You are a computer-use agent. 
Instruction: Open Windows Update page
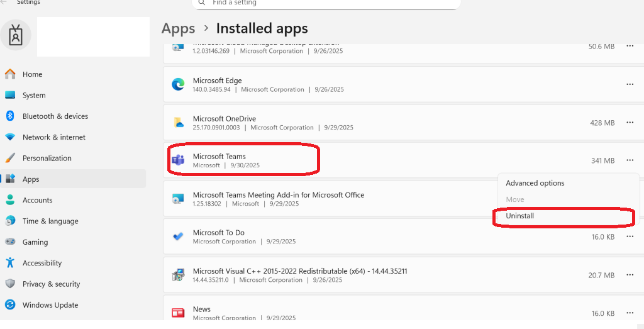tap(73, 304)
